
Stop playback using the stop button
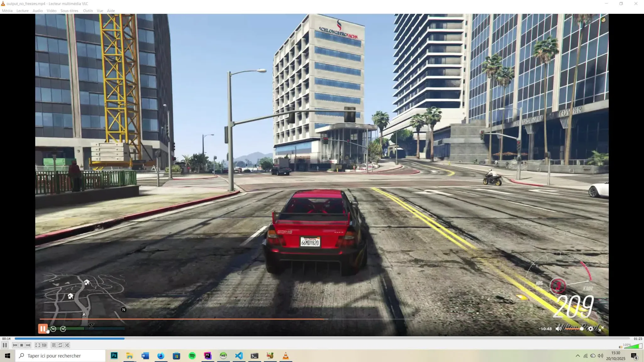pos(21,345)
